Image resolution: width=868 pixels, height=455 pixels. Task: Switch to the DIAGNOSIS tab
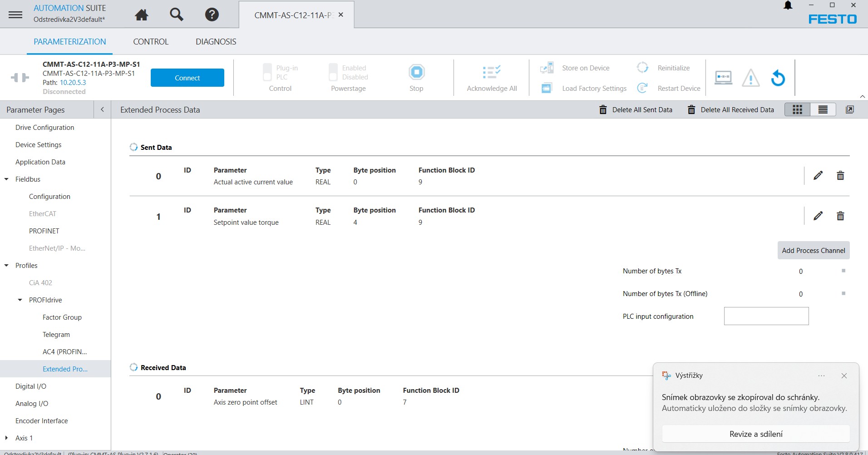(216, 41)
